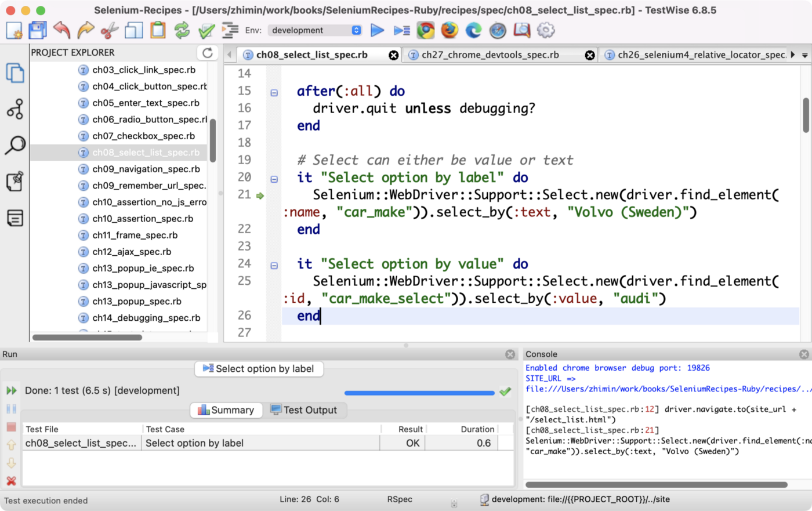
Task: Click the indent lines toolbar icon
Action: point(230,30)
